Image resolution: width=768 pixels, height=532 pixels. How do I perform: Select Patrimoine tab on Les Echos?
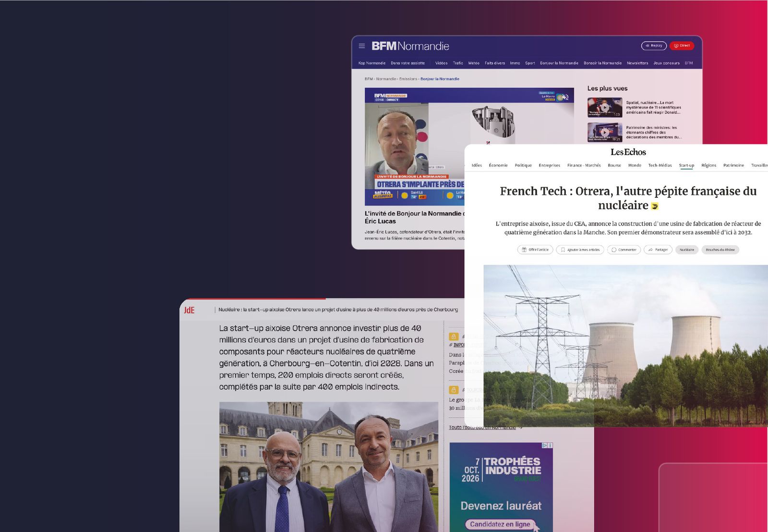pos(733,165)
